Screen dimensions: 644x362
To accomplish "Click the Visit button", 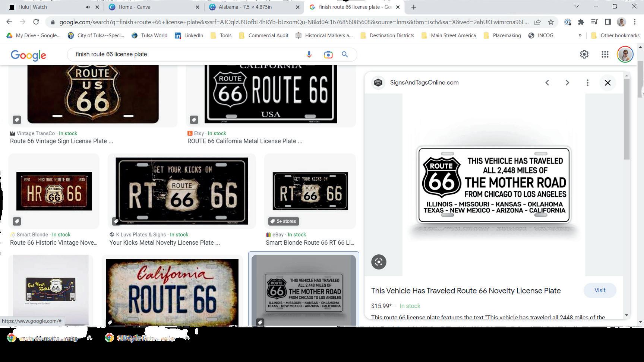I will (x=600, y=290).
